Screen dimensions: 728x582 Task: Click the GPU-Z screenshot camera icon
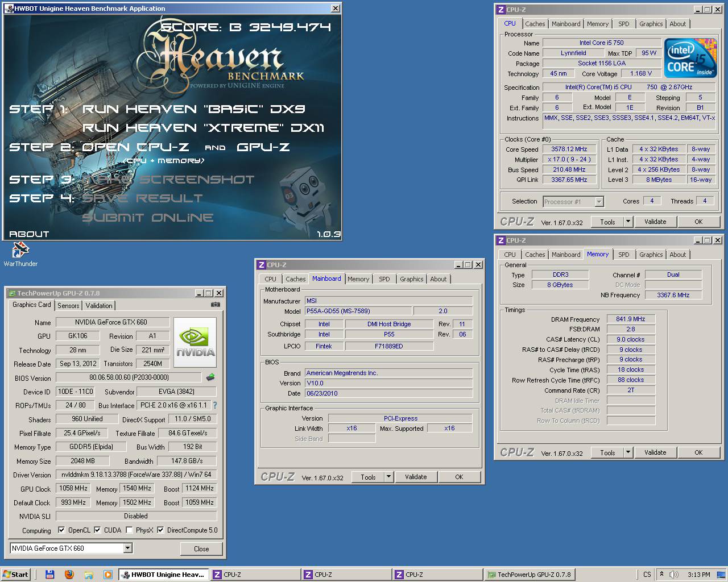(x=215, y=305)
